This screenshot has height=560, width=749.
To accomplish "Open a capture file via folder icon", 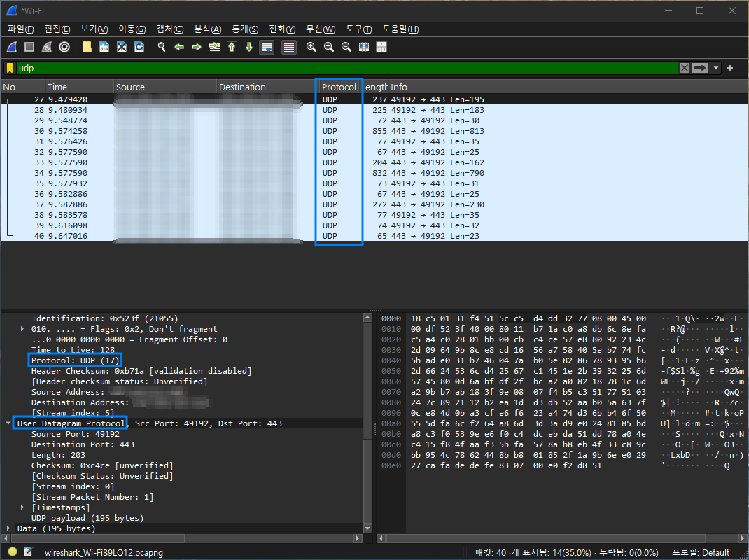I will (x=87, y=47).
